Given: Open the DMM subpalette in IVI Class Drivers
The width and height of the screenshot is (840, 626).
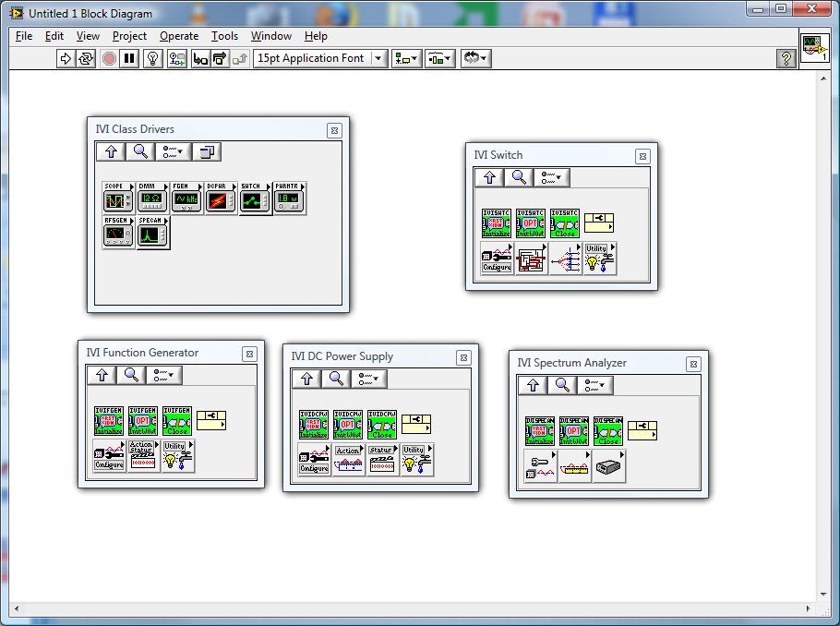Looking at the screenshot, I should tap(152, 198).
